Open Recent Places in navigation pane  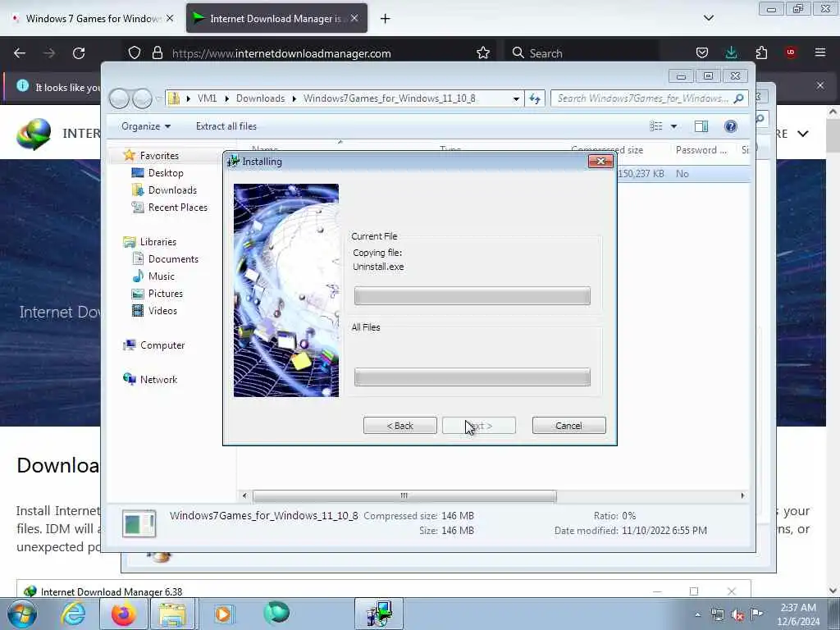pyautogui.click(x=177, y=208)
